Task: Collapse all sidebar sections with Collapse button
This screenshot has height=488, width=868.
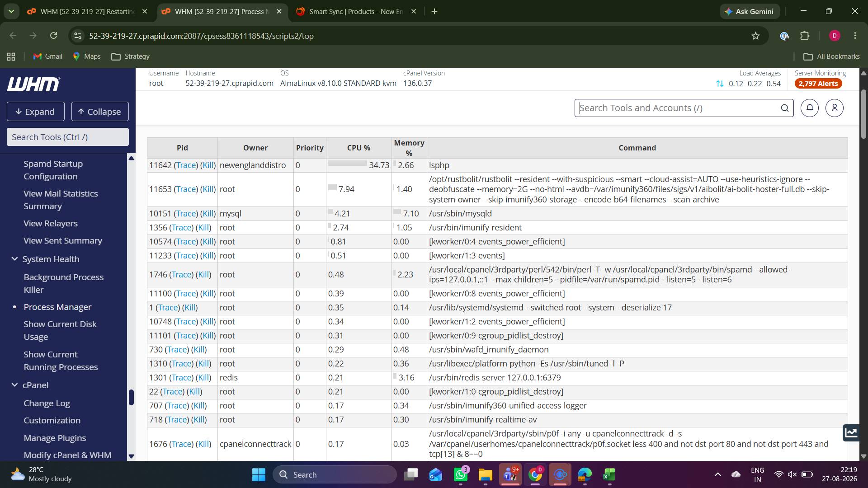Action: 100,112
